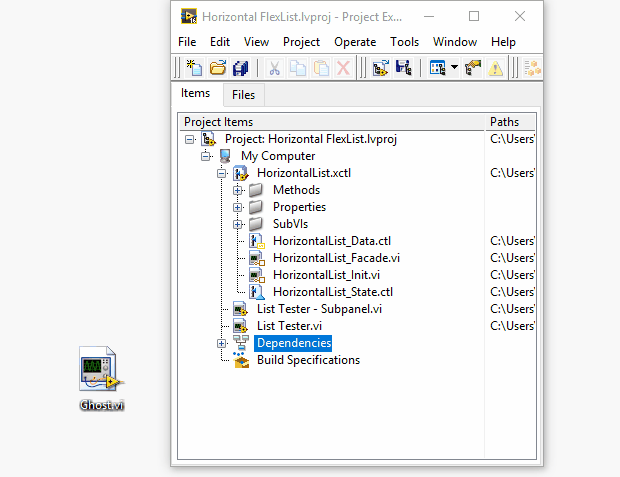Click the Methods folder icon
Viewport: 620px width, 477px height.
pyautogui.click(x=256, y=190)
